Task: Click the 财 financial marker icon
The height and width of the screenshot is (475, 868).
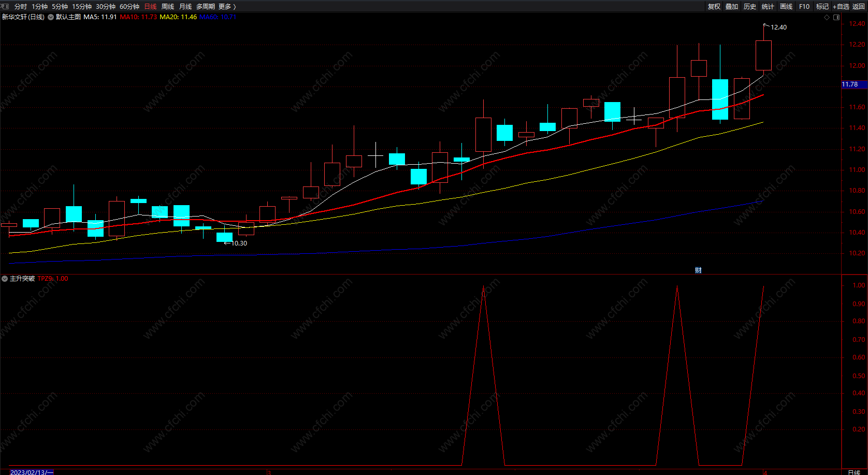Action: (x=698, y=270)
